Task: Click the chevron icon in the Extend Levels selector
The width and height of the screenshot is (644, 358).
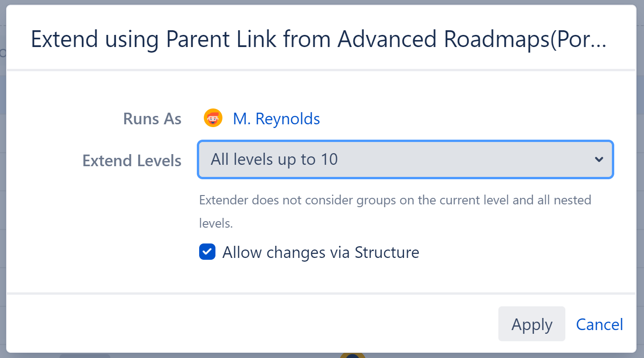Action: [x=599, y=159]
